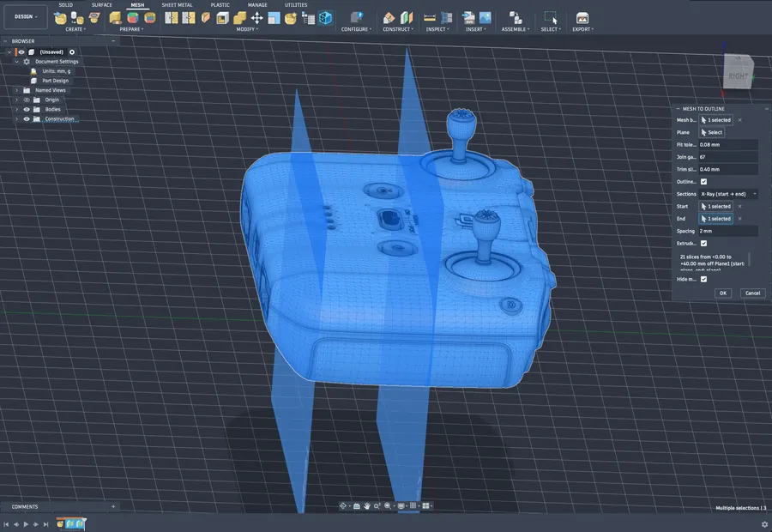Click the Section Analysis icon in Inspect group
772x532 pixels.
[x=447, y=18]
